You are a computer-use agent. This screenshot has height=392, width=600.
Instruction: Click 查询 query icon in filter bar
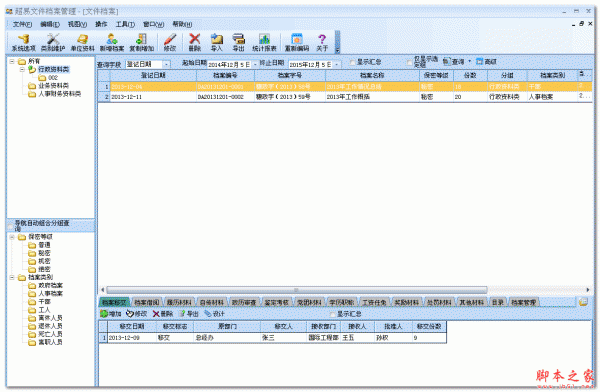click(454, 61)
